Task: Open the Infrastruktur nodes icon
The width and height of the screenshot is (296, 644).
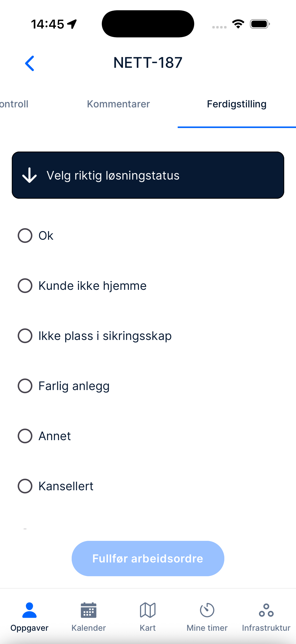Action: [266, 610]
